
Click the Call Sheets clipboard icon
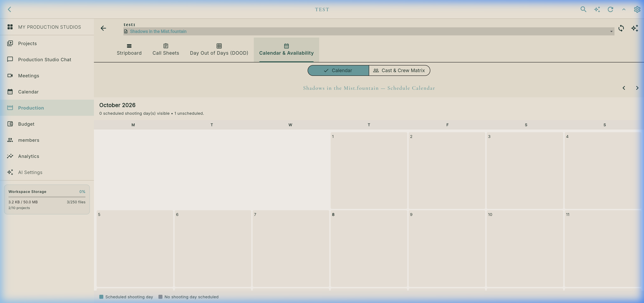point(166,46)
